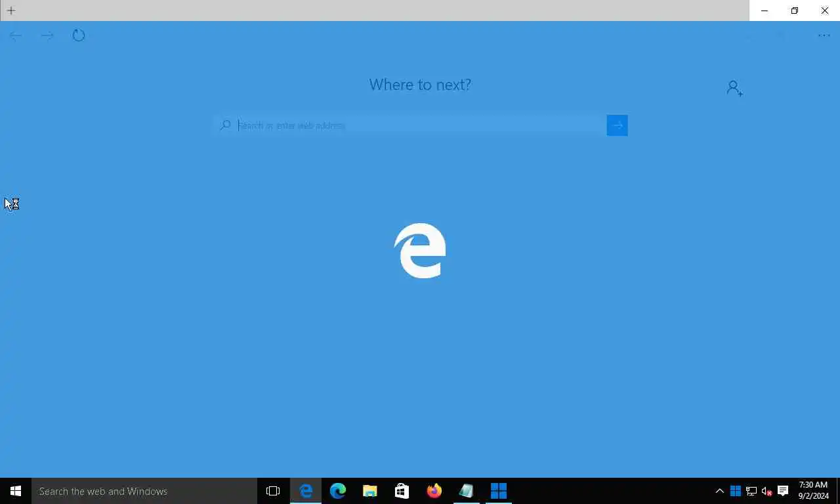The image size is (840, 504).
Task: Close the Edge window
Action: point(825,10)
